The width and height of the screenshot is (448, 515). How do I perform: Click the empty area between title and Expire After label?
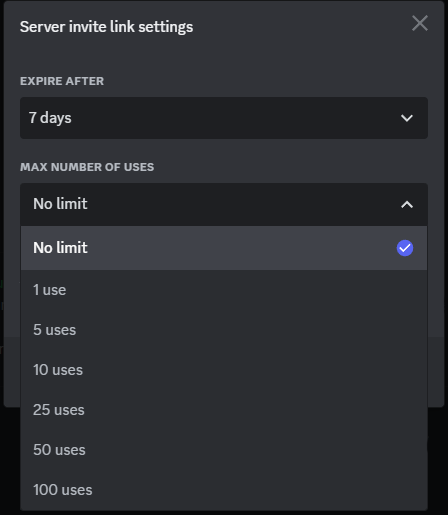tap(224, 55)
